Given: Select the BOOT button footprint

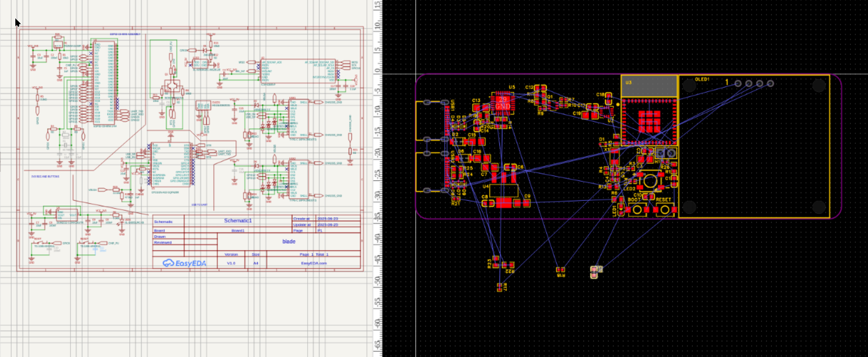Looking at the screenshot, I should tap(637, 210).
